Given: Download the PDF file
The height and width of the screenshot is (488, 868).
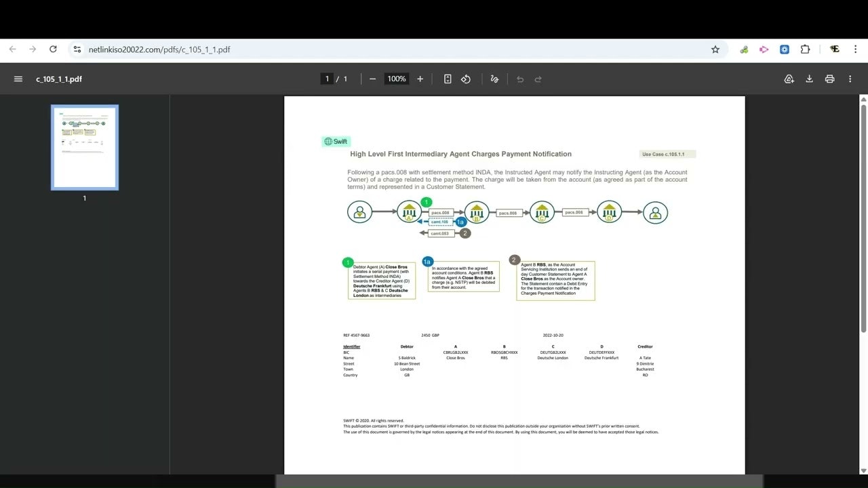Looking at the screenshot, I should (x=809, y=79).
